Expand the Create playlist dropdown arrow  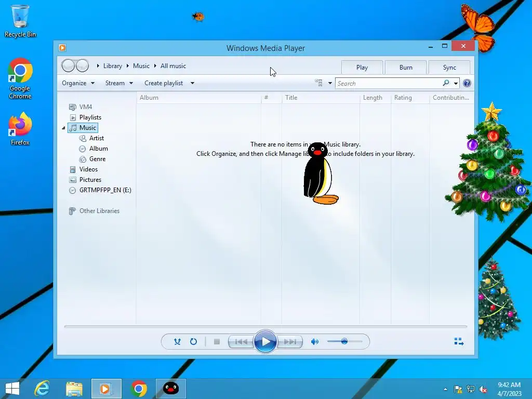[x=192, y=83]
